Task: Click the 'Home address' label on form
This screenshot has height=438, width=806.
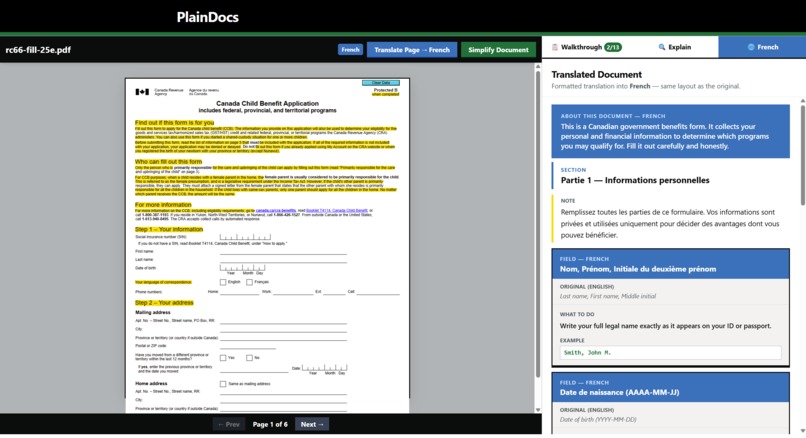Action: [x=151, y=384]
